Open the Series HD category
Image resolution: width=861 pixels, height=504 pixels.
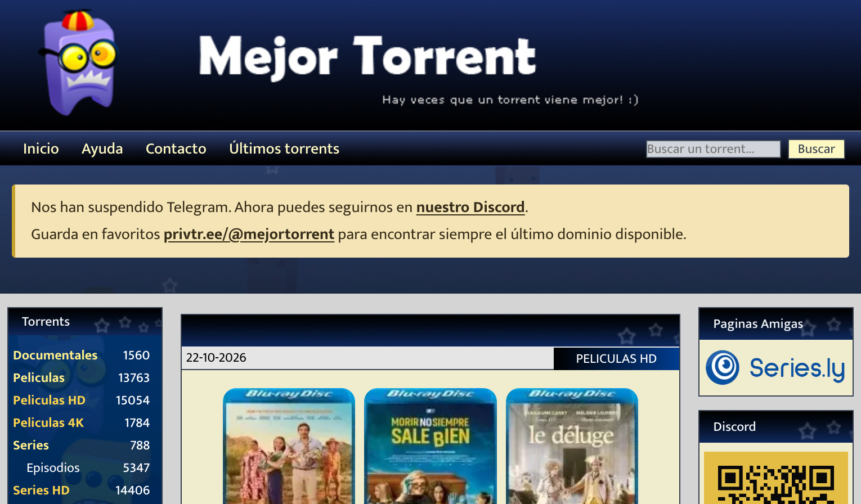(x=41, y=490)
